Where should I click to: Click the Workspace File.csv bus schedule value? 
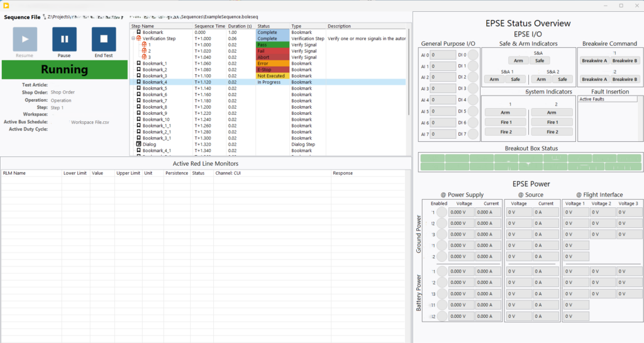[90, 122]
